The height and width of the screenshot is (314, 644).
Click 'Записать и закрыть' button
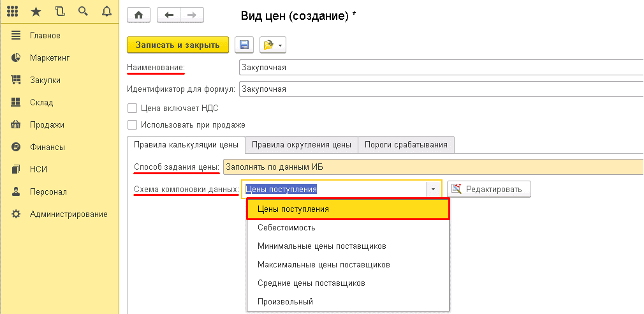pos(178,45)
